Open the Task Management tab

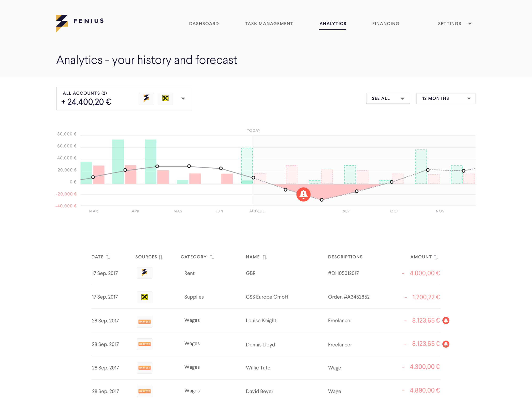pyautogui.click(x=269, y=24)
